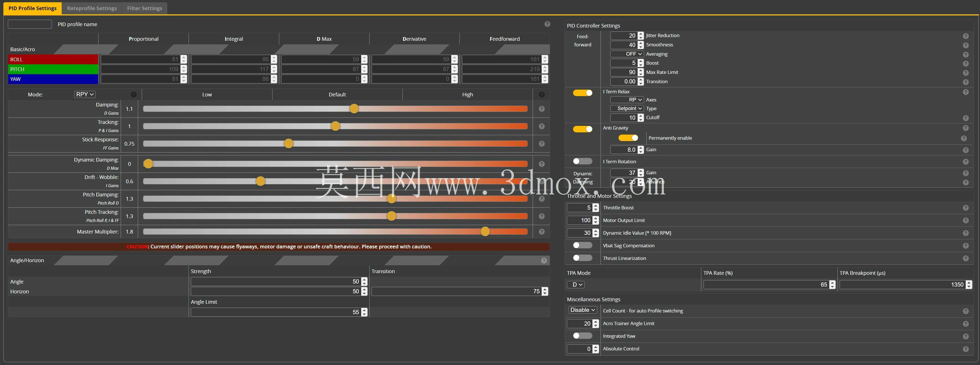Open help icon for Vbat Sag Compensation
980x365 pixels.
(965, 246)
